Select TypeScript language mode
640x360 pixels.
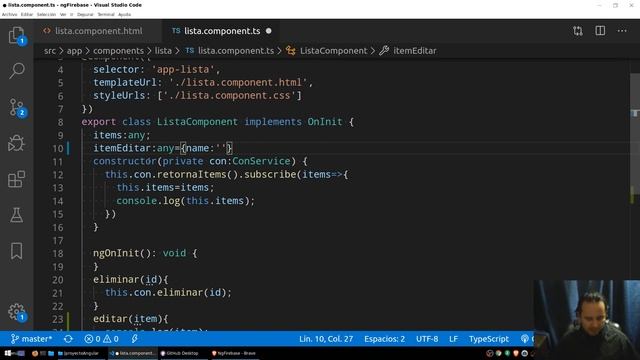pos(489,339)
